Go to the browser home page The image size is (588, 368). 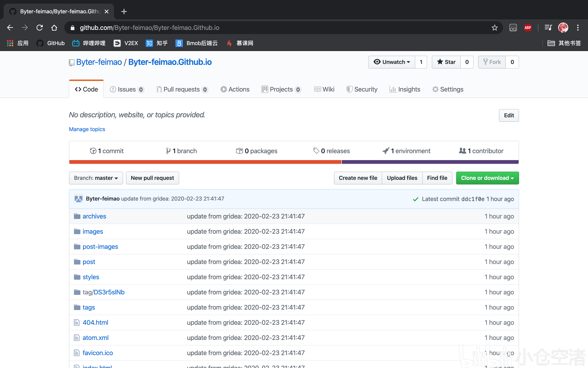pyautogui.click(x=54, y=28)
